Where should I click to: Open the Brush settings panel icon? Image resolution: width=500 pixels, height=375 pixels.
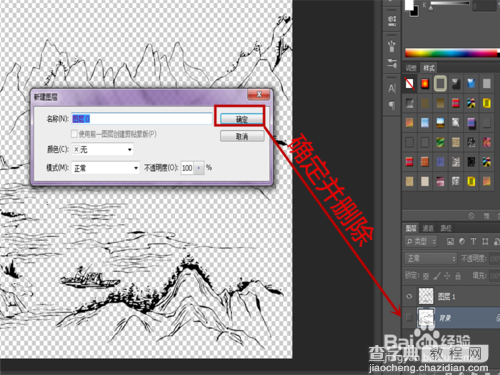click(392, 46)
